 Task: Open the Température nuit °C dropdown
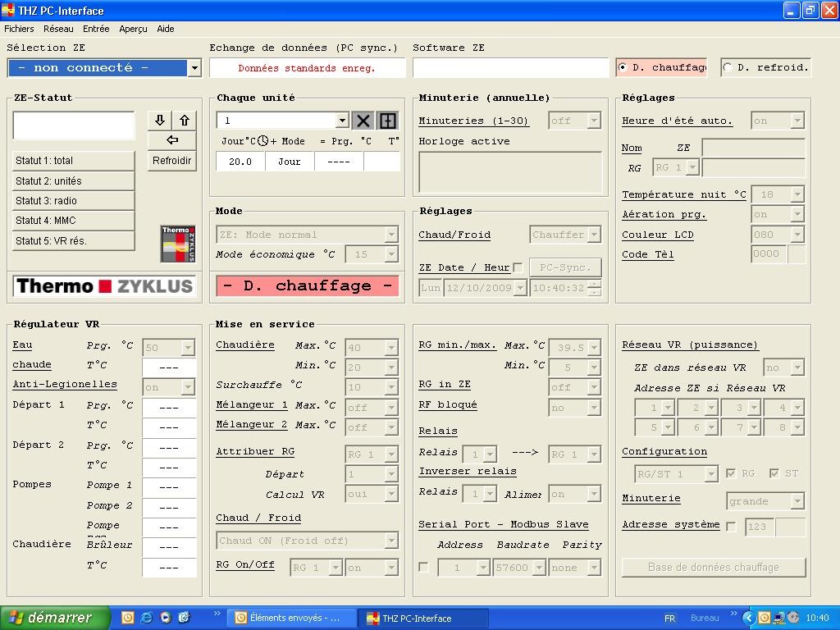(797, 194)
